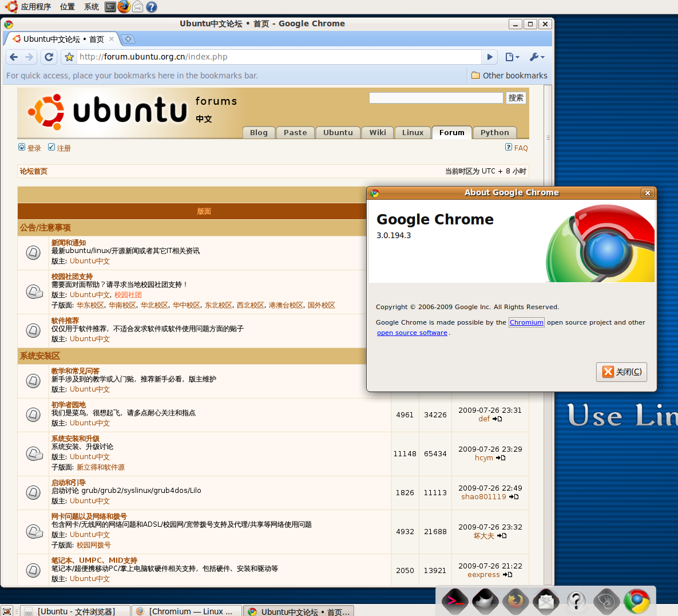Open Chrome's wrench tools menu
The width and height of the screenshot is (678, 616).
[537, 57]
